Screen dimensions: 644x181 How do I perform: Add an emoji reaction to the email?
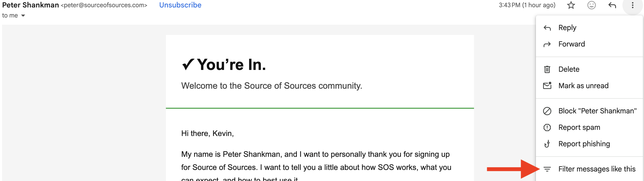[x=591, y=5]
